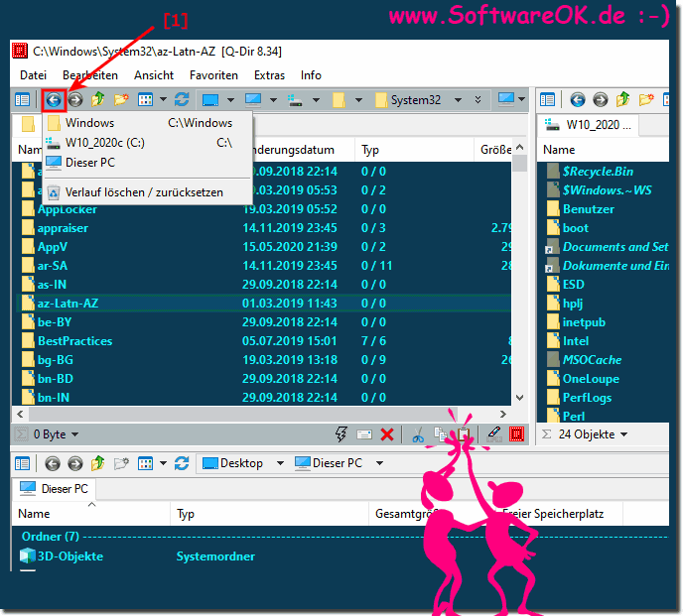This screenshot has width=683, height=616.
Task: Refresh the bottom pane listing
Action: tap(182, 463)
